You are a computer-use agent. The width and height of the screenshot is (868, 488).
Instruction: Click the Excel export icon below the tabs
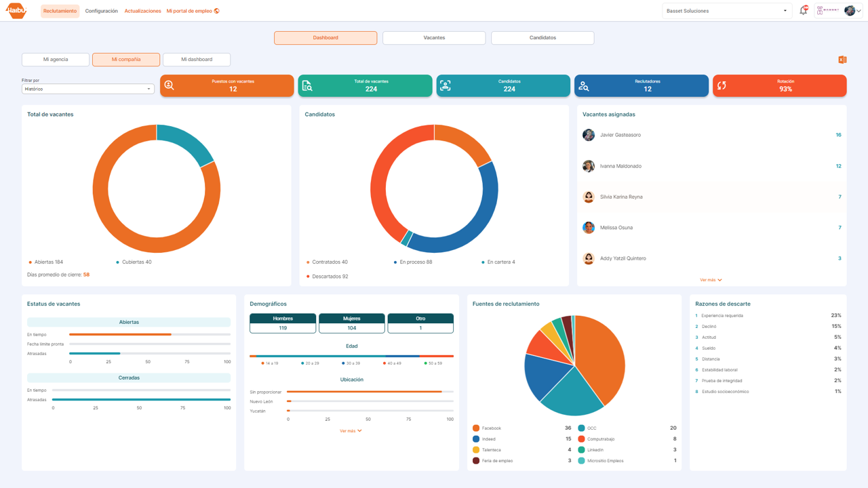coord(842,60)
